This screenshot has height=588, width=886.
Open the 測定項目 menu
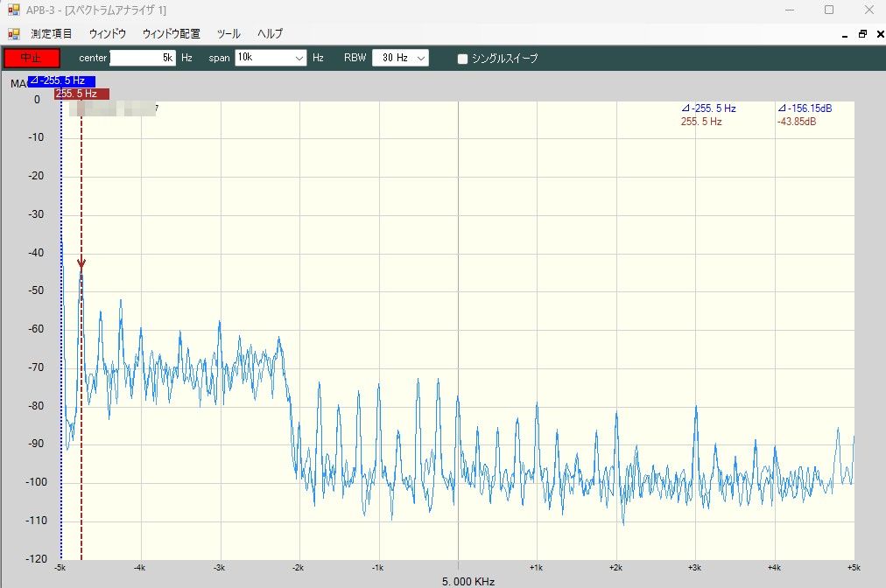pos(52,34)
